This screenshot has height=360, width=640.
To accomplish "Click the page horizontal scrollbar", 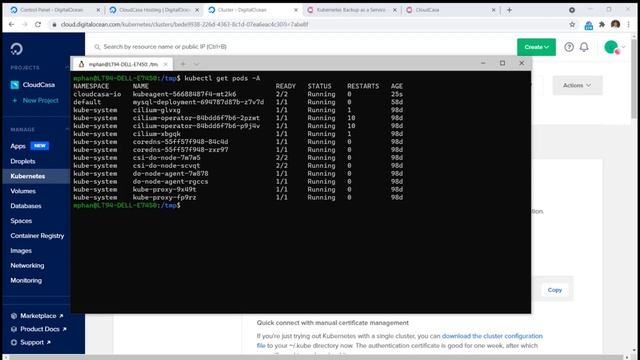I will pyautogui.click(x=318, y=357).
